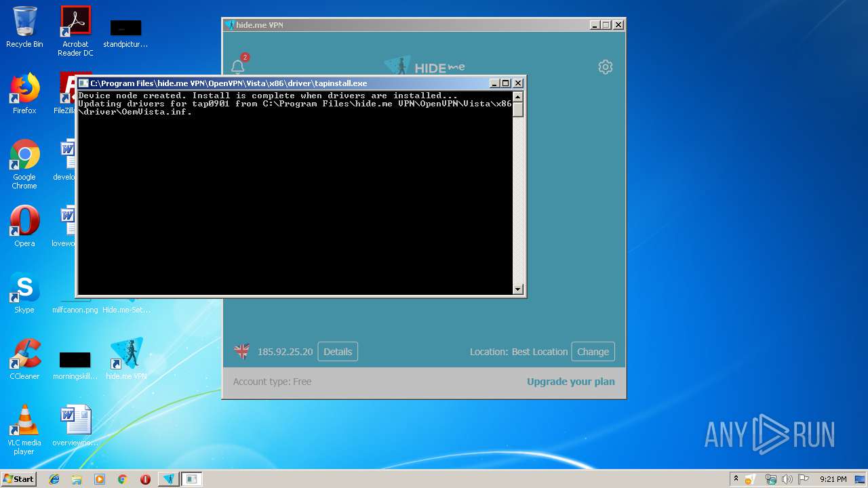Open Windows Explorer folder from the taskbar
Image resolution: width=868 pixels, height=488 pixels.
(77, 479)
